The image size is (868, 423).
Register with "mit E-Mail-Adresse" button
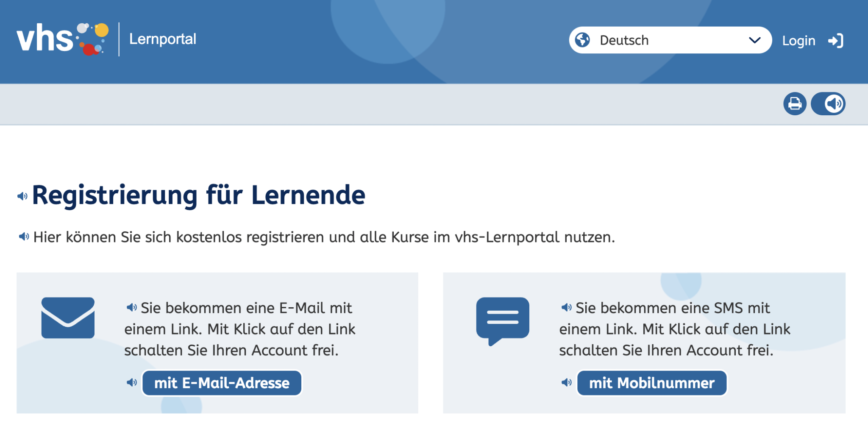[x=222, y=383]
